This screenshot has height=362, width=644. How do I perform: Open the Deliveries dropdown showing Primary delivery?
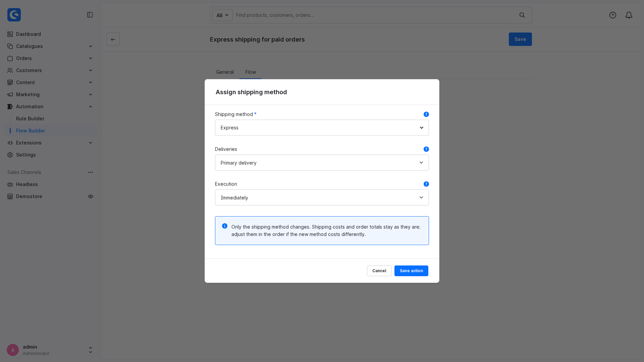tap(322, 163)
